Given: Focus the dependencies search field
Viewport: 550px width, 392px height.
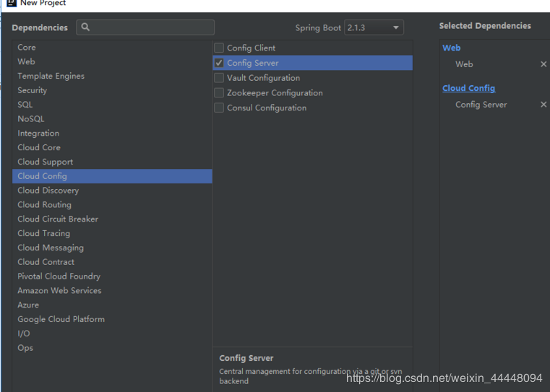Looking at the screenshot, I should coord(145,27).
